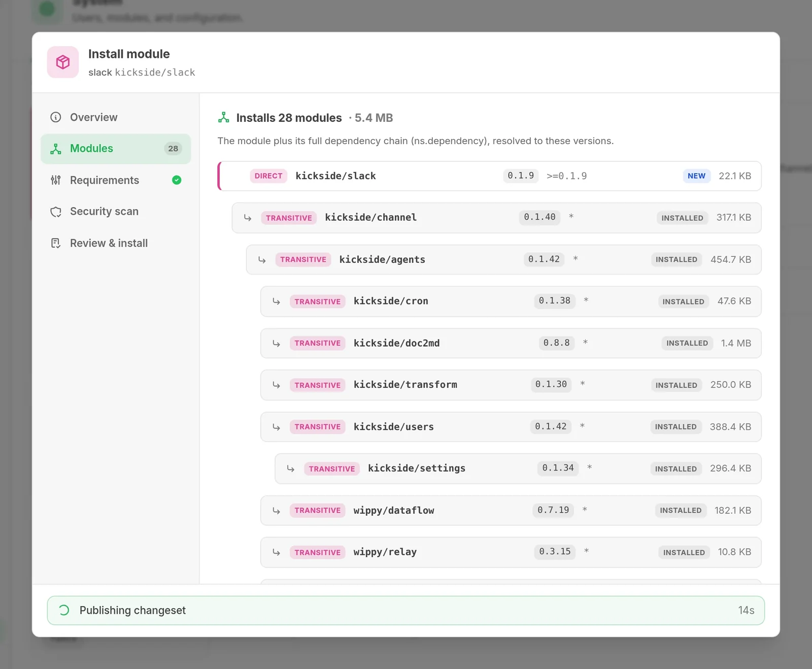Click the green check badge on Requirements
This screenshot has height=669, width=812.
pyautogui.click(x=177, y=180)
